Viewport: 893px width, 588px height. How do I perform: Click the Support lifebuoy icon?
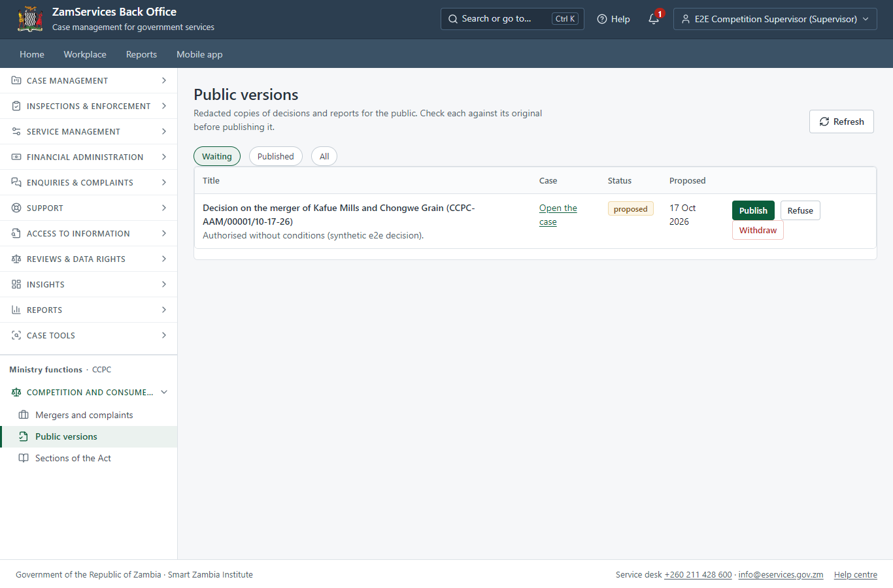[x=16, y=208]
